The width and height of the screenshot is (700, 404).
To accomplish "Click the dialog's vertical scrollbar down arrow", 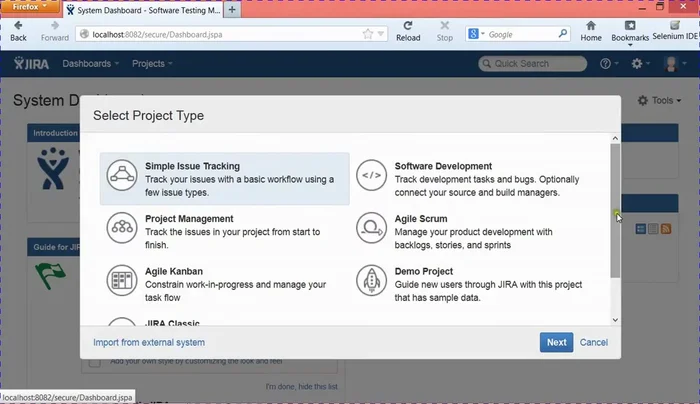I will [x=615, y=320].
